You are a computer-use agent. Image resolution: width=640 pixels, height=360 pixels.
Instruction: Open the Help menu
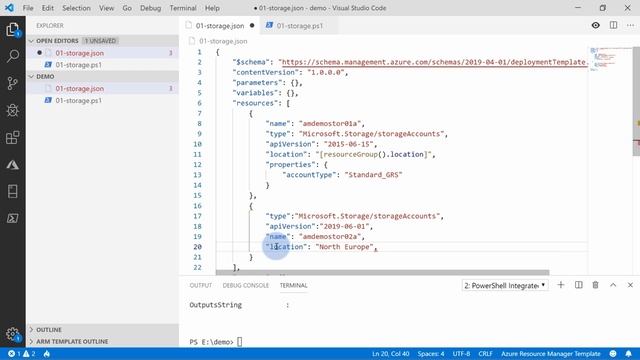click(x=212, y=8)
